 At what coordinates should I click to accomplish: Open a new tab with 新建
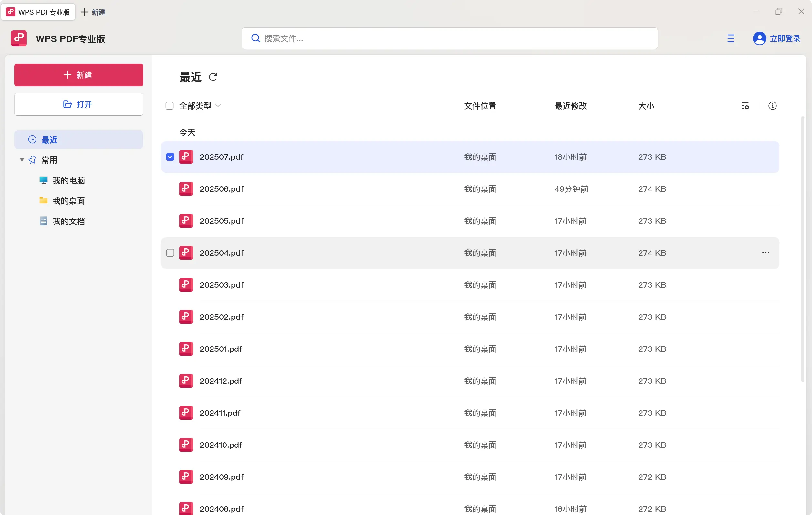pyautogui.click(x=93, y=12)
